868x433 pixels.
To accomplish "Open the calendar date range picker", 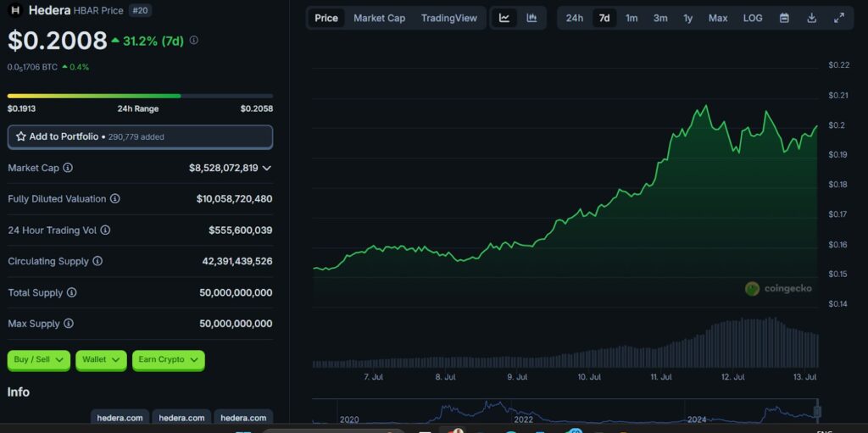I will click(x=784, y=18).
